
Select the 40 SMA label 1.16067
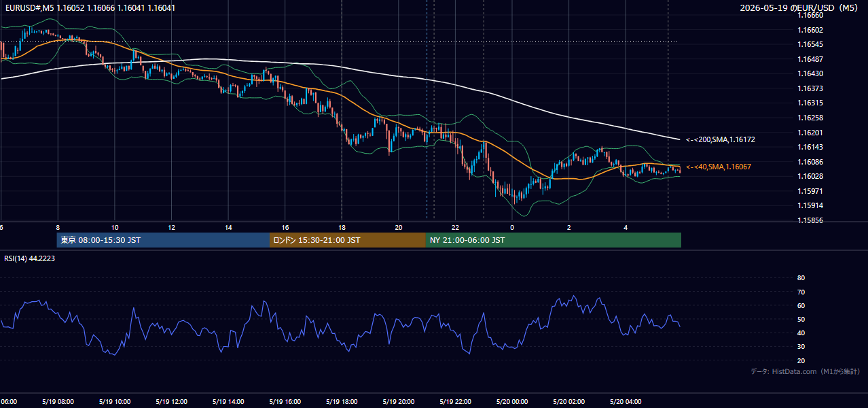point(719,167)
